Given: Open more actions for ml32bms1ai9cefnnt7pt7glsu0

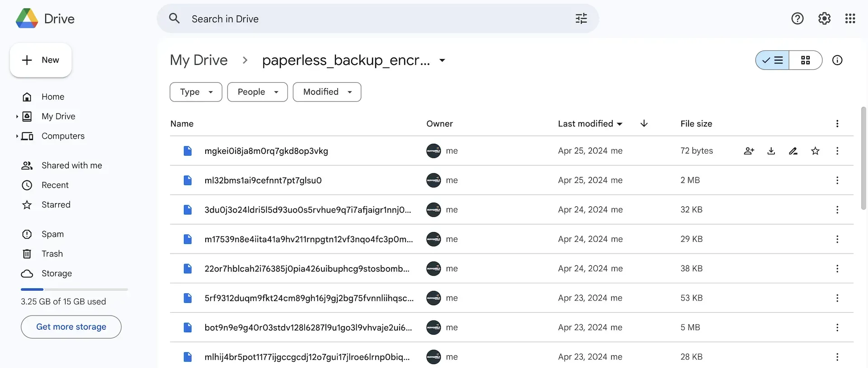Looking at the screenshot, I should point(837,180).
